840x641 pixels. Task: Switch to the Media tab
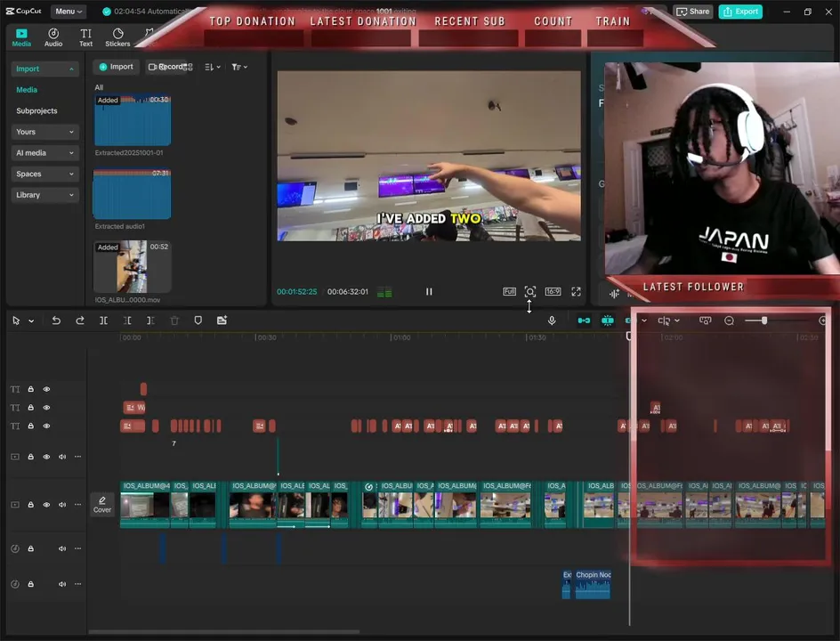click(x=21, y=37)
